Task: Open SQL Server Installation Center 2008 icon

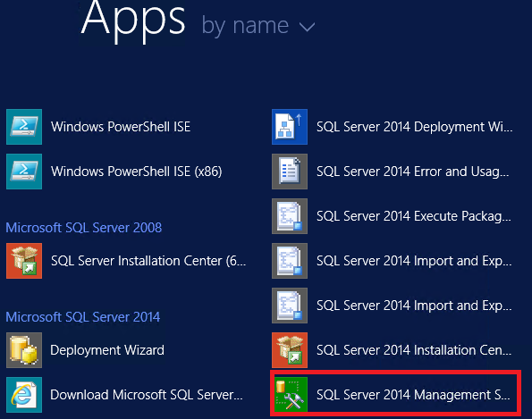Action: tap(24, 261)
